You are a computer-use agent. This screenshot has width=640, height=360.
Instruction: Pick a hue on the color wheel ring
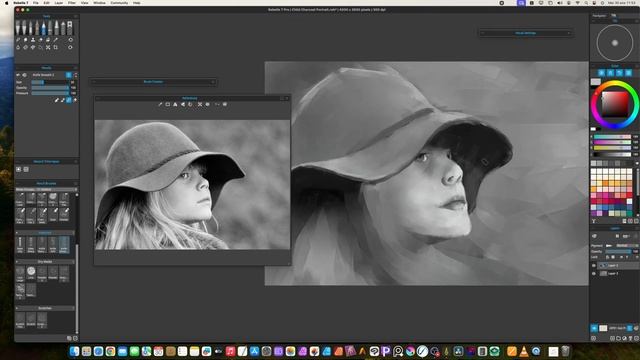tap(615, 84)
